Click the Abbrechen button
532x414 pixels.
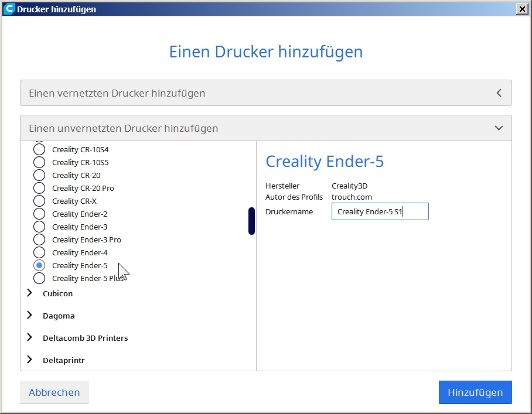point(54,392)
